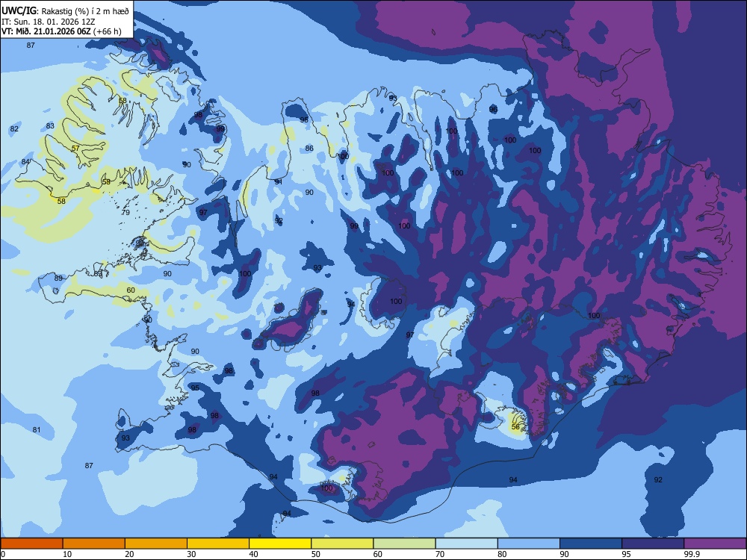Click the sky blue 80–90 legend swatch
The image size is (747, 560).
pyautogui.click(x=529, y=544)
